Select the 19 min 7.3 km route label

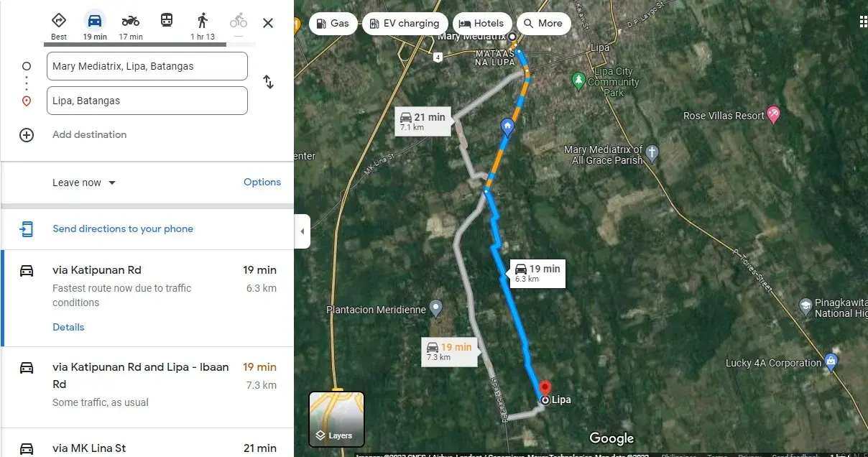coord(449,351)
